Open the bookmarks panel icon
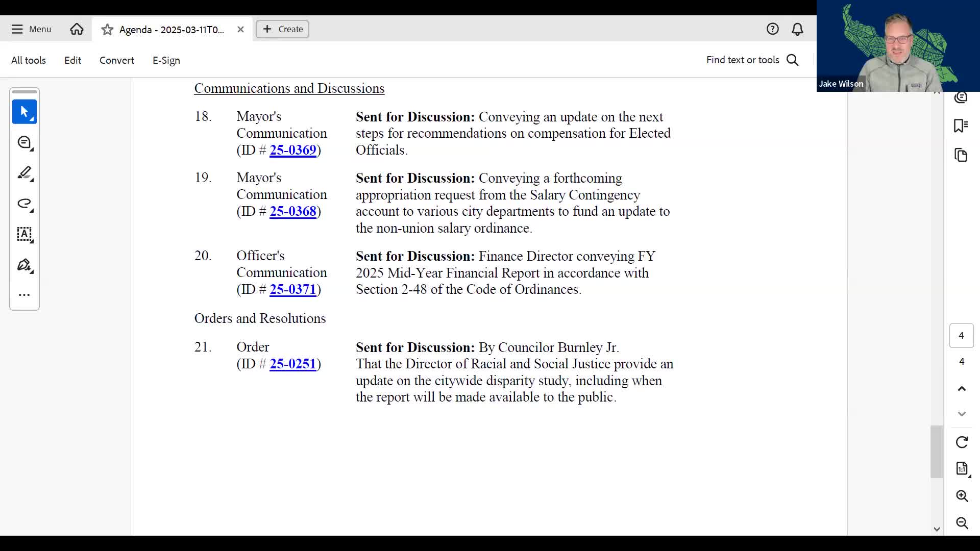This screenshot has height=551, width=980. [961, 126]
